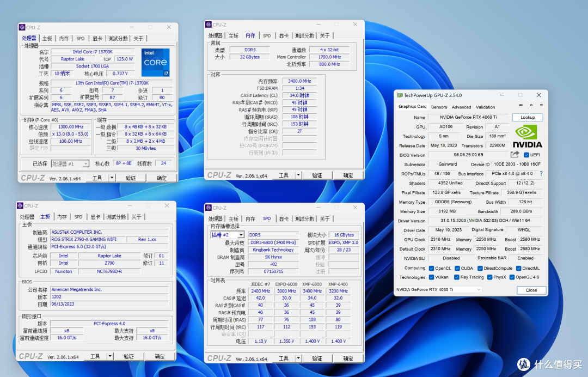The width and height of the screenshot is (588, 377).
Task: Select 主板 tab in memory CPU-Z window
Action: pyautogui.click(x=234, y=35)
